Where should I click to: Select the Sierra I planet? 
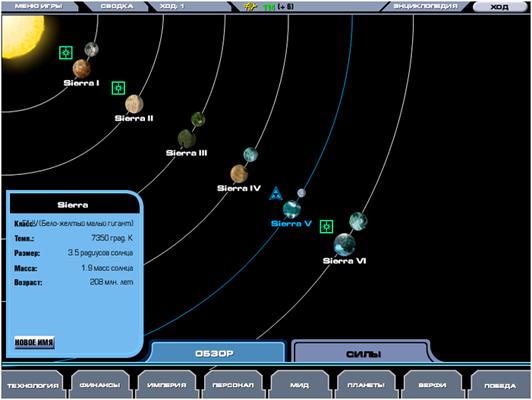click(x=81, y=69)
